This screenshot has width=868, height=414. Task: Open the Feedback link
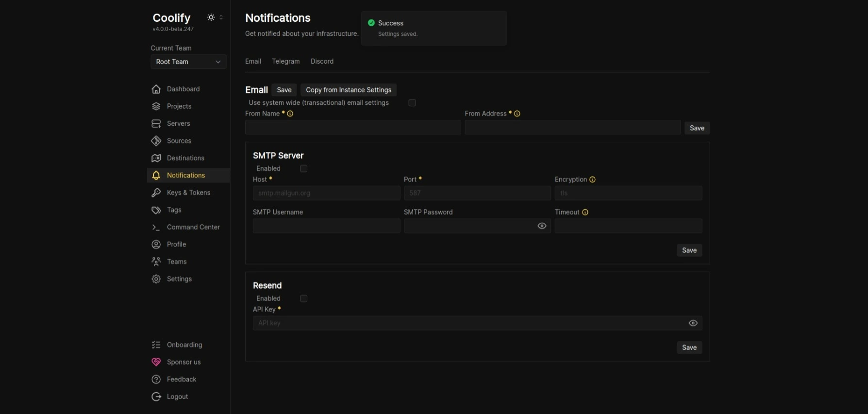pyautogui.click(x=188, y=379)
